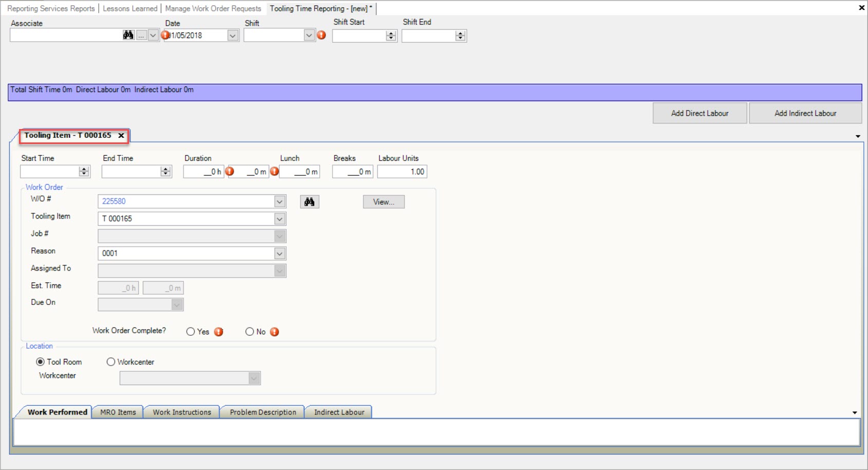Click the View... work order button

click(x=384, y=202)
